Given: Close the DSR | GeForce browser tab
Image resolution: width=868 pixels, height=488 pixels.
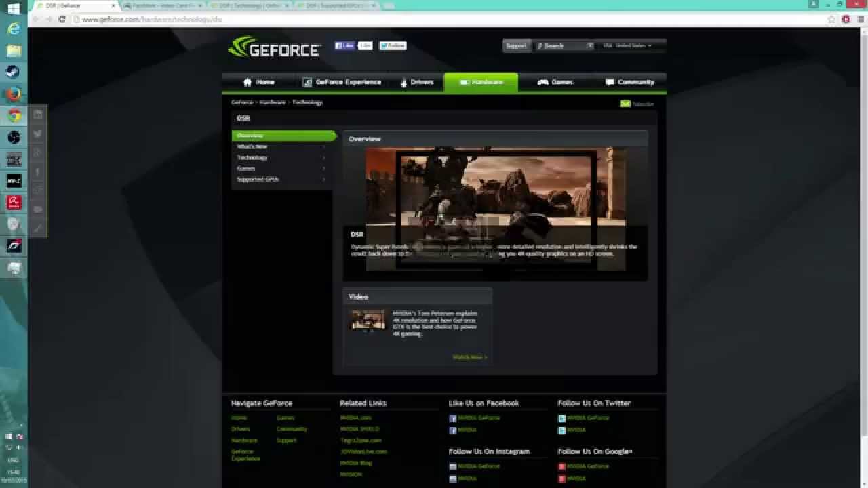Looking at the screenshot, I should point(113,5).
